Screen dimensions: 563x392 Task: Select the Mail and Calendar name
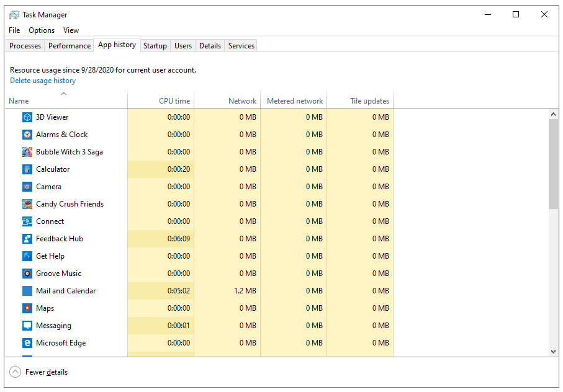(x=66, y=291)
